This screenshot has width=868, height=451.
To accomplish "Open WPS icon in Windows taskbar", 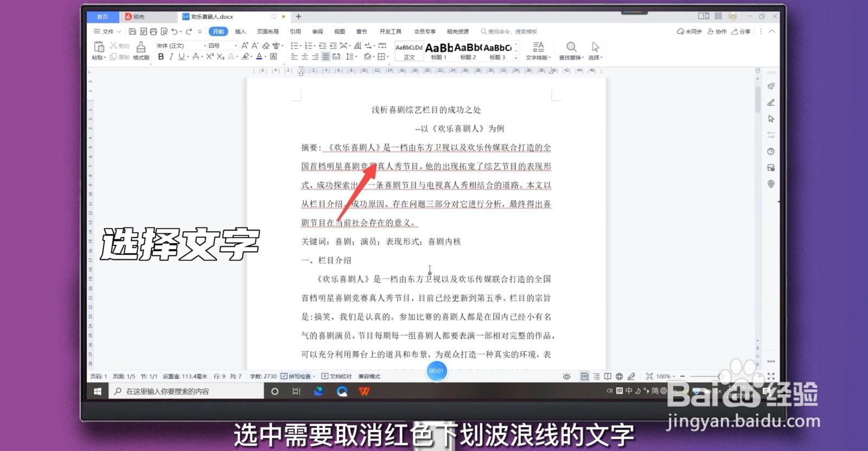I will click(x=365, y=391).
